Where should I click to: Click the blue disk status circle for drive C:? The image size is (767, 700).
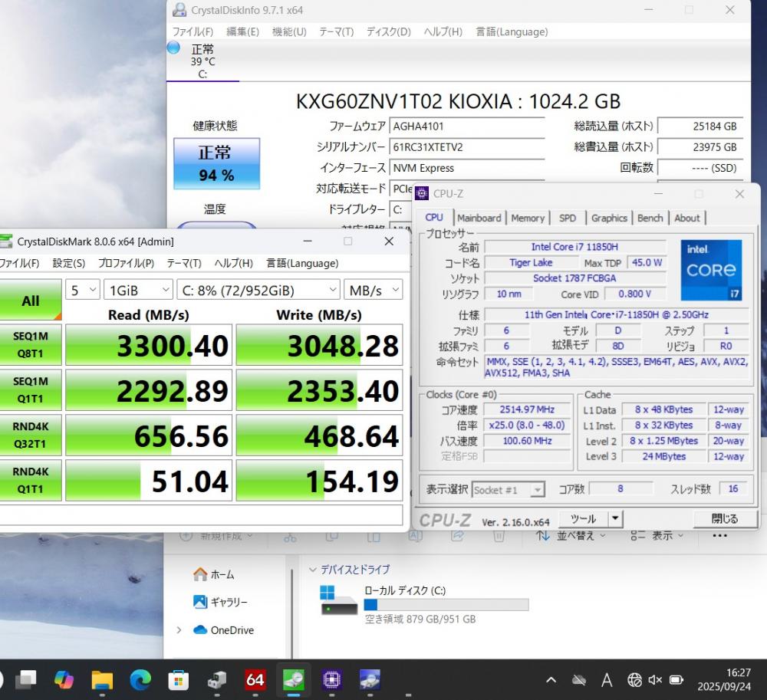(173, 48)
